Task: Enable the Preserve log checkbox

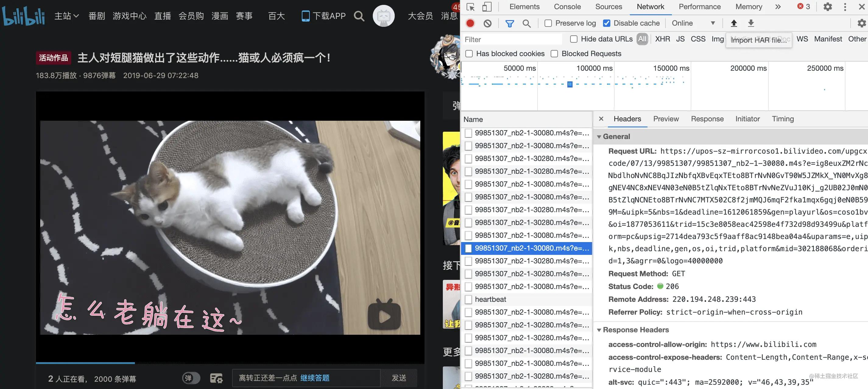Action: point(548,23)
